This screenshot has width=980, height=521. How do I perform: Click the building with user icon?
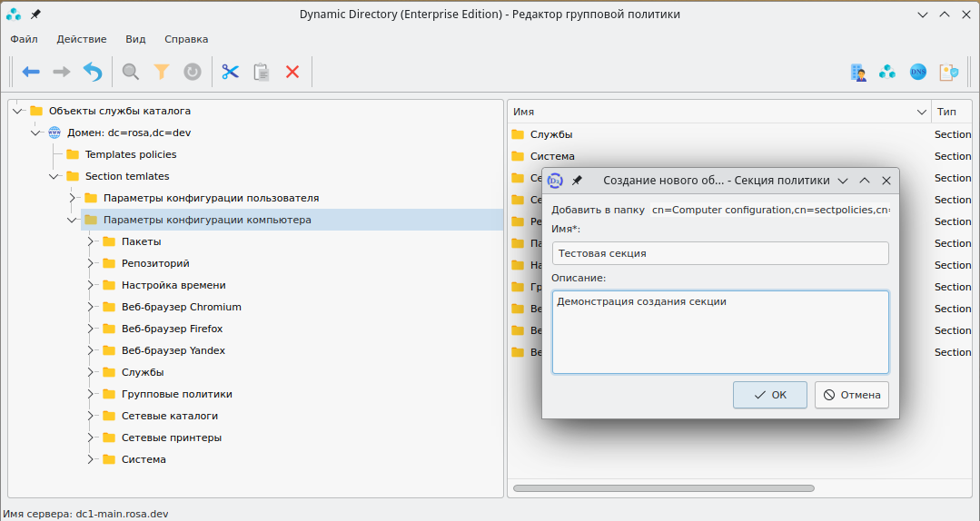point(857,72)
